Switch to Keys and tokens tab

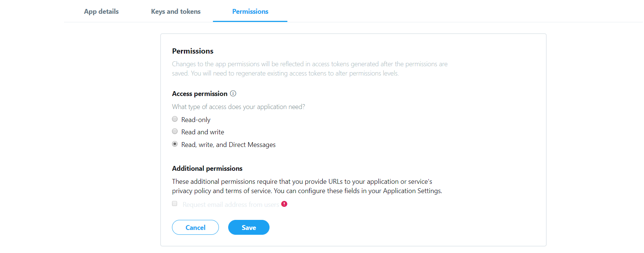[176, 11]
